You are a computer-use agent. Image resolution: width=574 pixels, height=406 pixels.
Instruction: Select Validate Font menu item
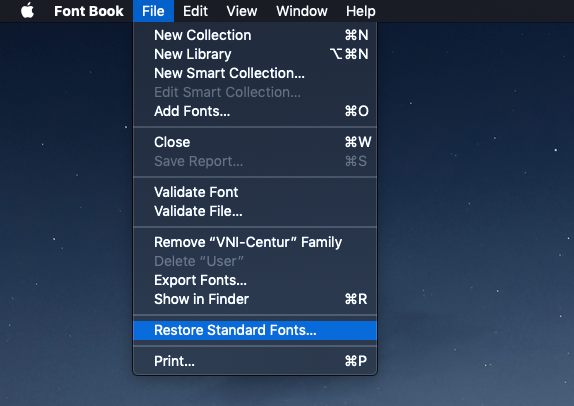coord(255,192)
